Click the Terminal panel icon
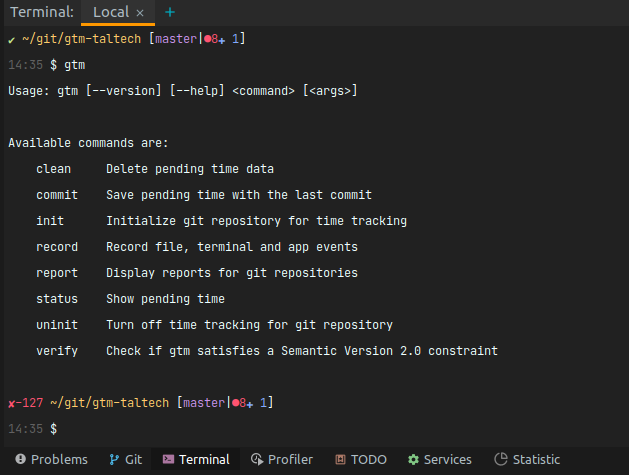Screen dimensions: 629x475 click(x=168, y=459)
